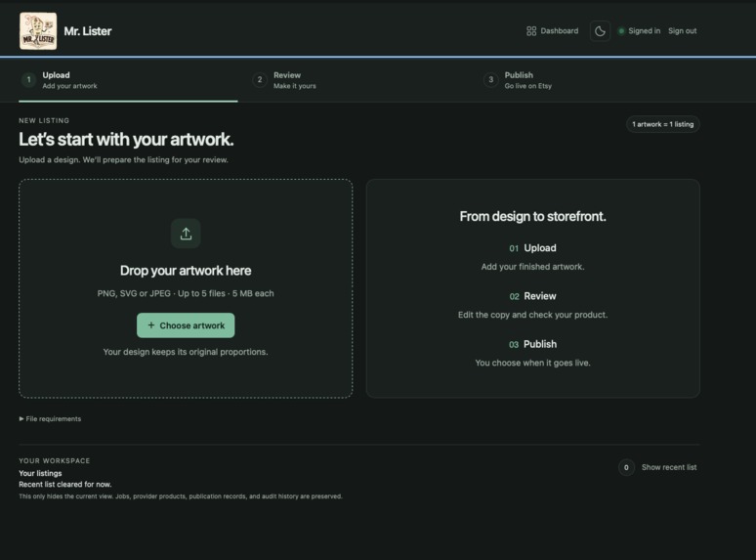756x560 pixels.
Task: Click the 'Let's start with your artwork.' heading
Action: pos(126,140)
